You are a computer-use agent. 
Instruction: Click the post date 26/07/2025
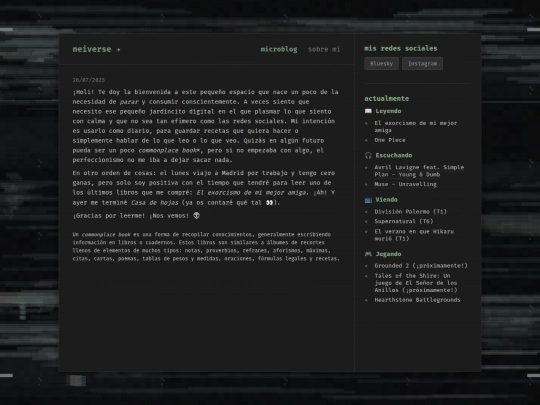coord(89,80)
